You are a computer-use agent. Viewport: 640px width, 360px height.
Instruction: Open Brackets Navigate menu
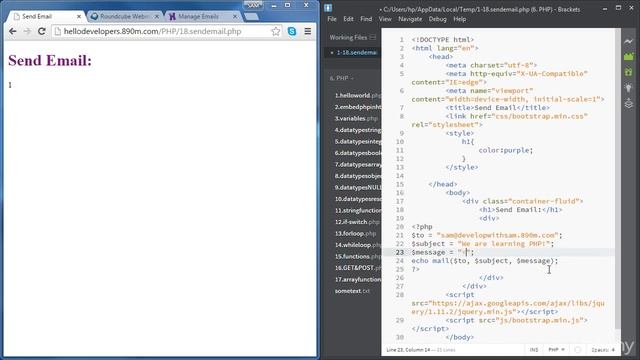410,19
